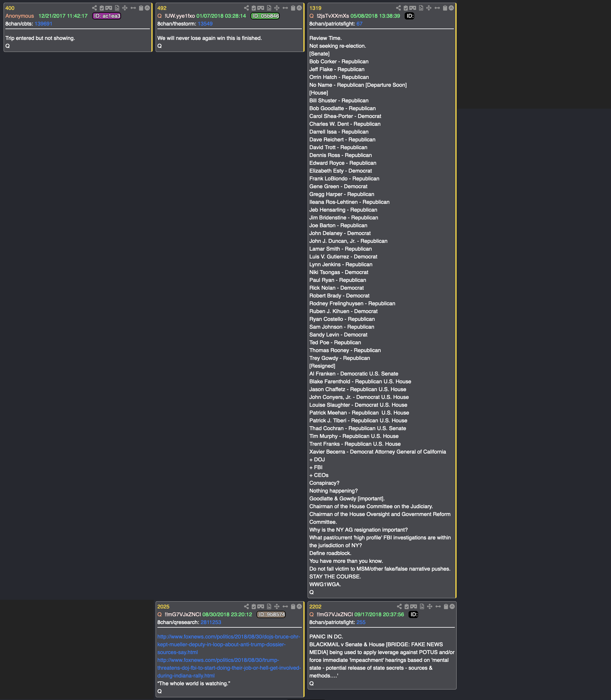Click horizontal double-arrow icon on post 2202
The height and width of the screenshot is (700, 611).
[438, 606]
